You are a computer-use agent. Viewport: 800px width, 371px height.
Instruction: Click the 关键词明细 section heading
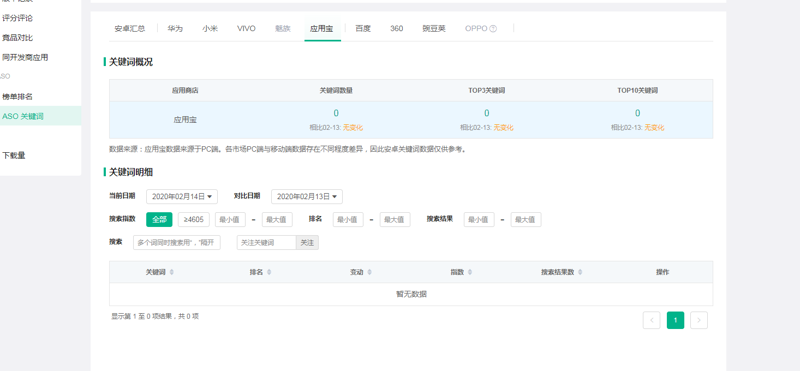point(131,172)
